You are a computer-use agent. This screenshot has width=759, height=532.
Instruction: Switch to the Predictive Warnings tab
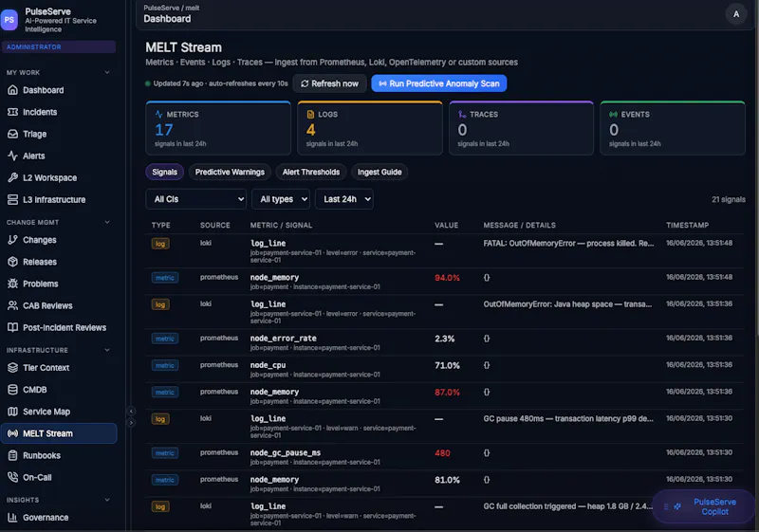[x=230, y=173]
